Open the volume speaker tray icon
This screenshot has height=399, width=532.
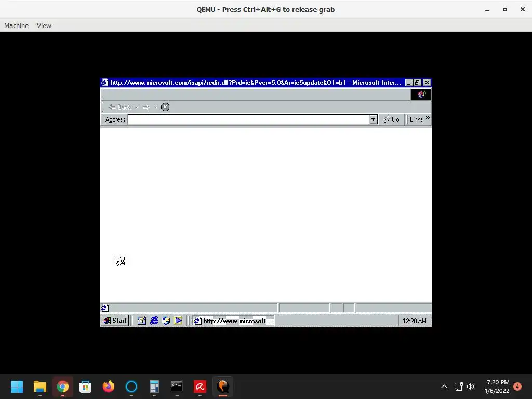click(x=471, y=387)
